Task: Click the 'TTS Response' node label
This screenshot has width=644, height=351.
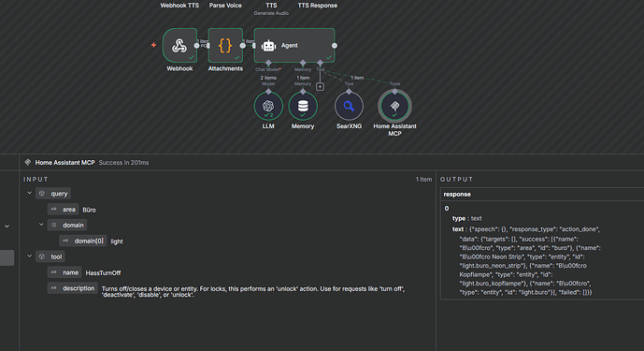Action: point(318,6)
